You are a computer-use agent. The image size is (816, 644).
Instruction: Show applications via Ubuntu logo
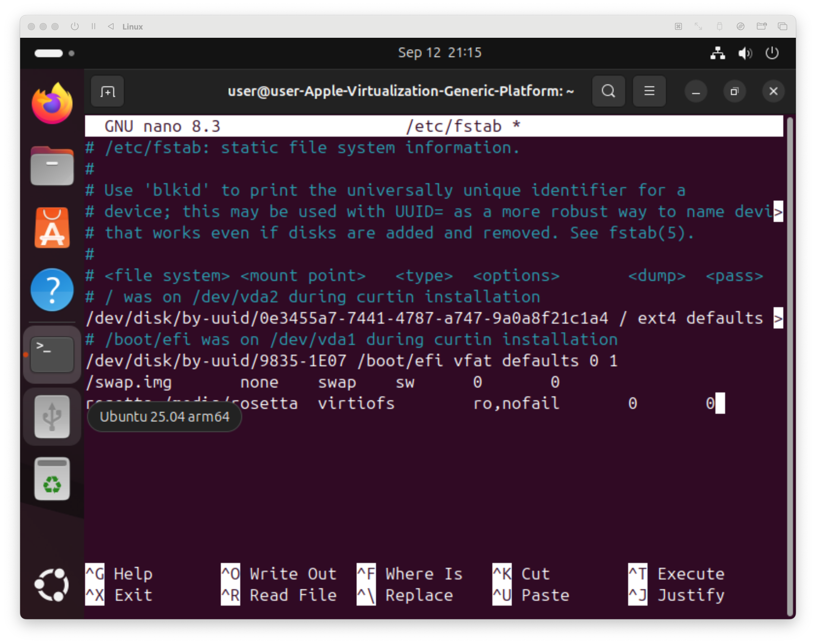click(52, 584)
